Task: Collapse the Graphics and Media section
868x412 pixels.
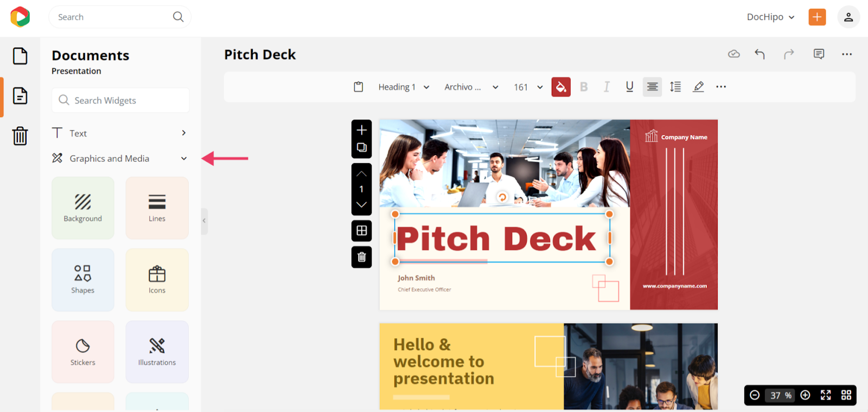Action: tap(120, 158)
